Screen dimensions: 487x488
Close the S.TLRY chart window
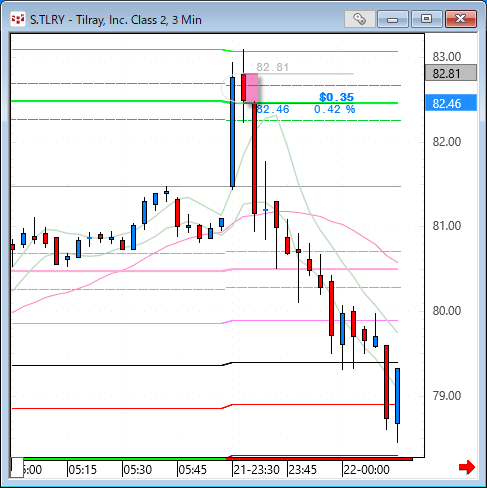point(461,19)
